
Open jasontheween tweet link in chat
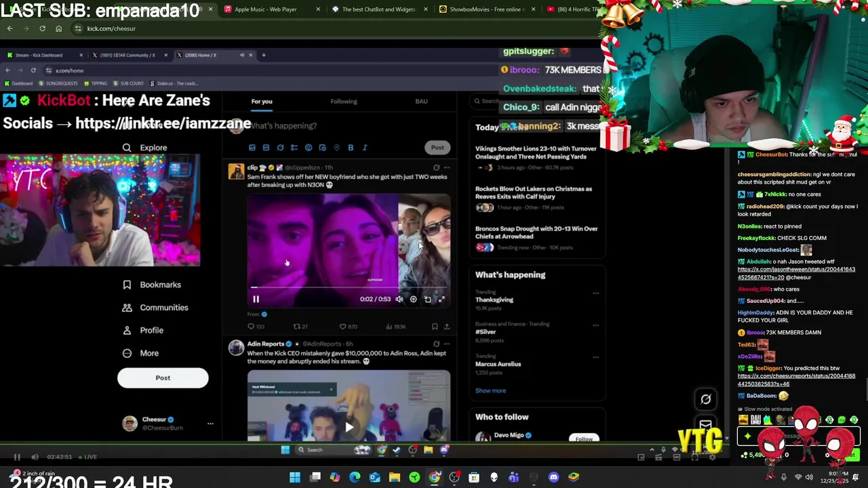pos(796,273)
